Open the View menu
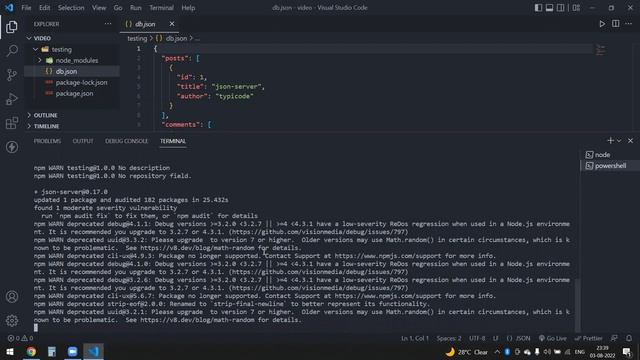 (99, 8)
